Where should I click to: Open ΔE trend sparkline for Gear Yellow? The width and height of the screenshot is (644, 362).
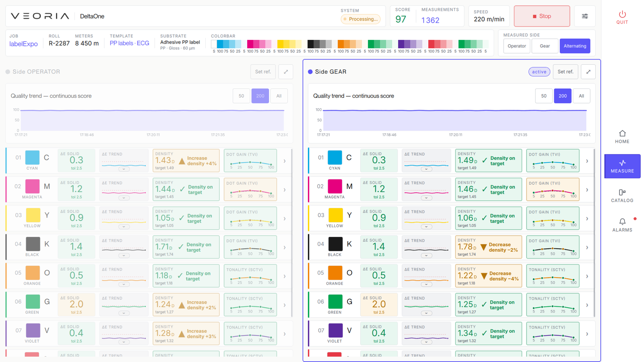tap(426, 218)
